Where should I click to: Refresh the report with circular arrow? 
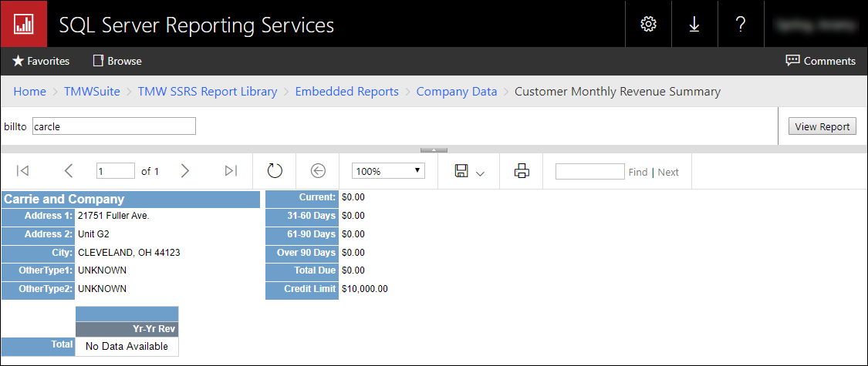275,171
